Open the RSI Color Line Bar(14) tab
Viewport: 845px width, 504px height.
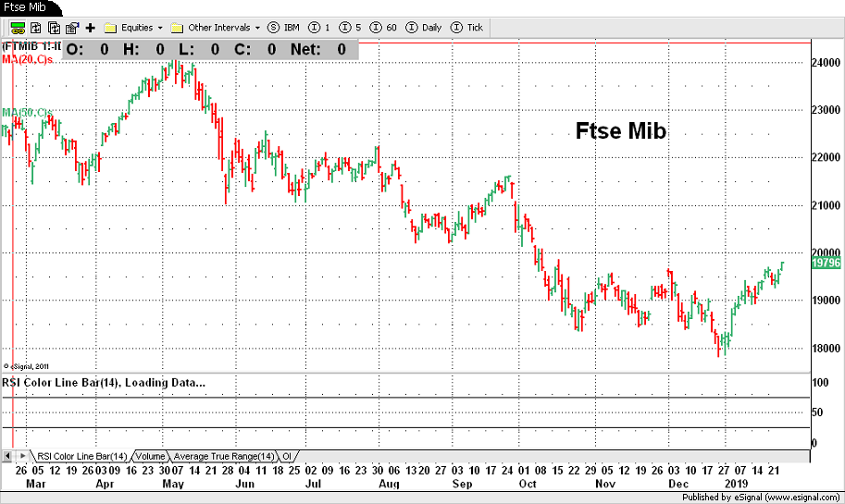coord(81,456)
